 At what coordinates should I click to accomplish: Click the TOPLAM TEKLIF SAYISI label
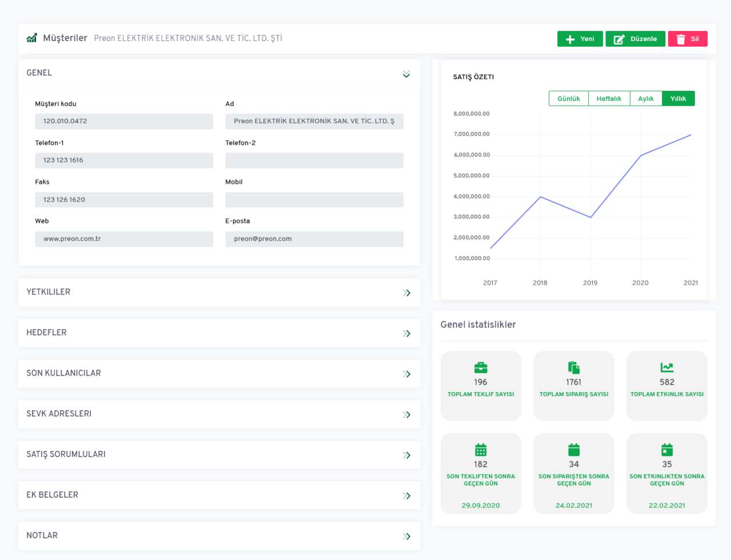coord(481,394)
